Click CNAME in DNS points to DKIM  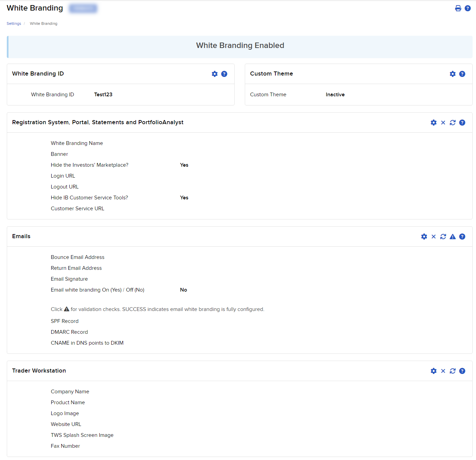87,343
